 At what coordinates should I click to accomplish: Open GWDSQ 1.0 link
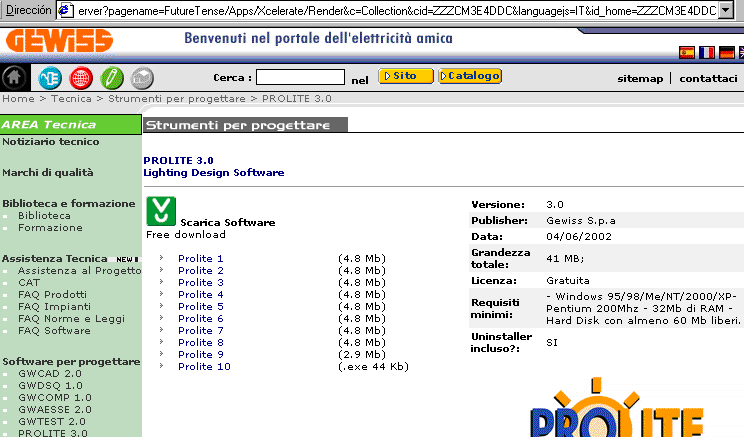(50, 386)
